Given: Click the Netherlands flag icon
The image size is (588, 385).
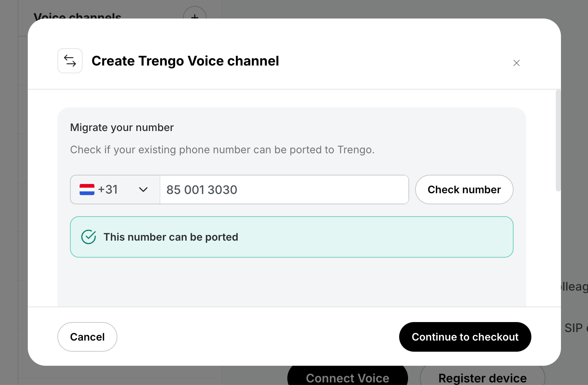Looking at the screenshot, I should click(87, 190).
